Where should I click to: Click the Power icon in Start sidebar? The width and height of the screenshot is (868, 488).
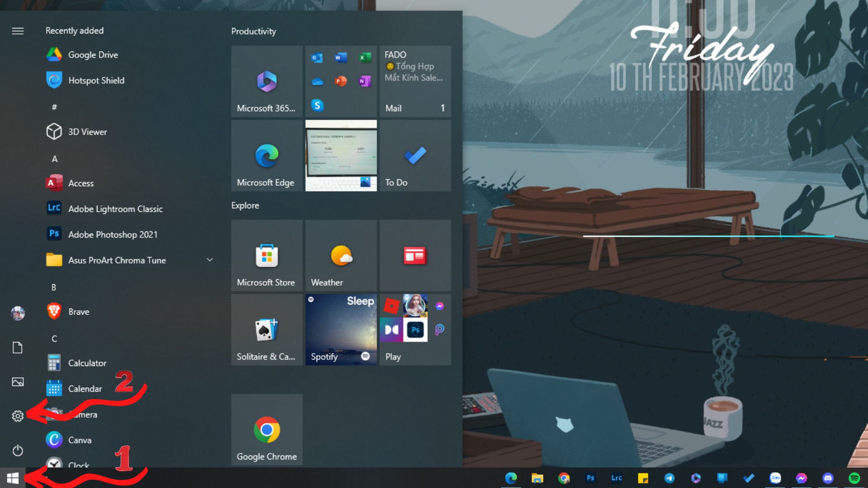[18, 450]
